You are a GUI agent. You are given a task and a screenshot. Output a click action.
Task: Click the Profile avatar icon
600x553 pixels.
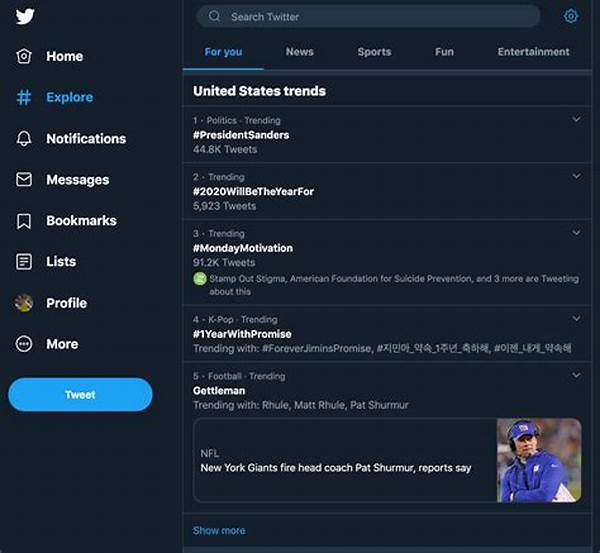click(x=24, y=303)
